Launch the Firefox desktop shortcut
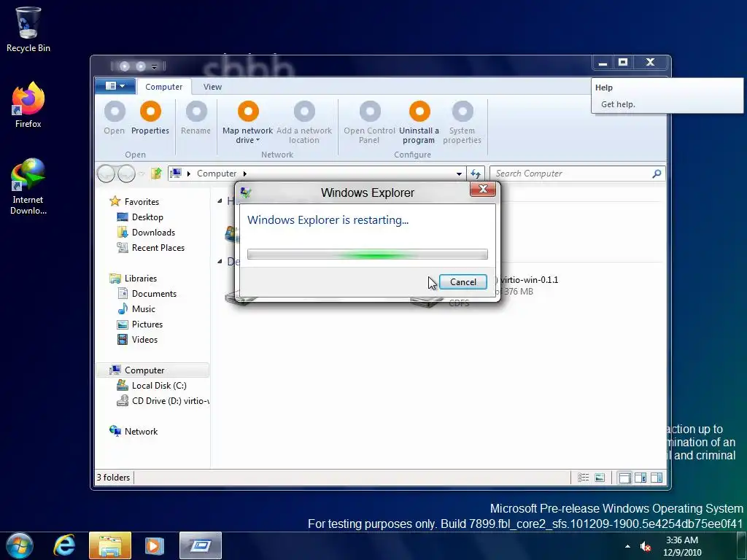 coord(28,105)
